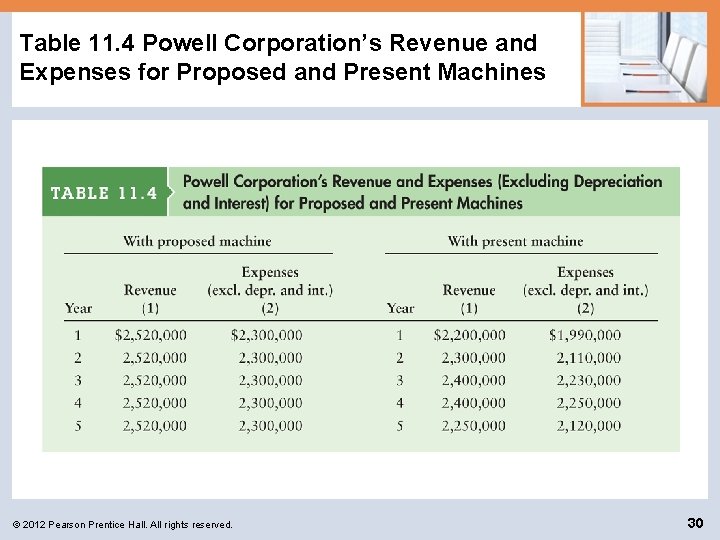
Task: Select present machine year 5 expenses '2,120,000'
Action: 589,426
